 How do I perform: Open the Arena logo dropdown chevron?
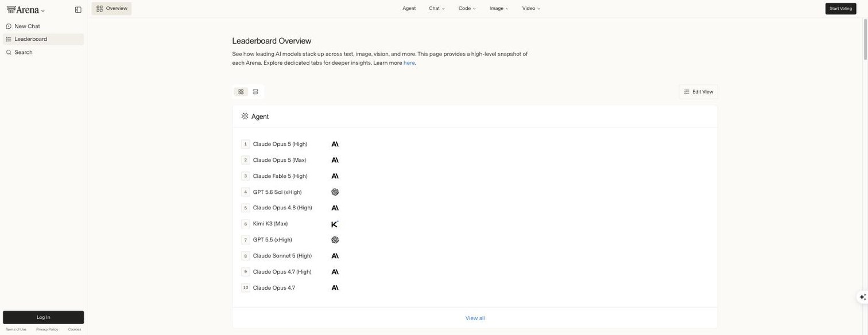43,11
